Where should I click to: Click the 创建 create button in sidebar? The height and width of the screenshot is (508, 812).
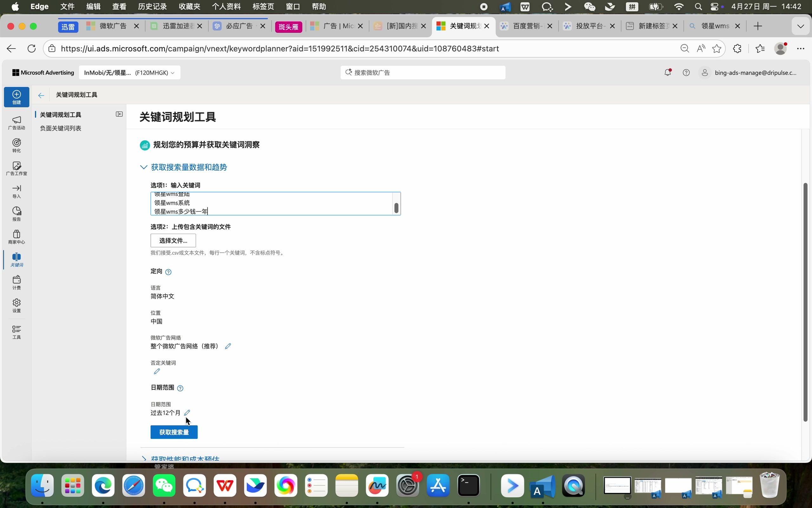pos(16,97)
